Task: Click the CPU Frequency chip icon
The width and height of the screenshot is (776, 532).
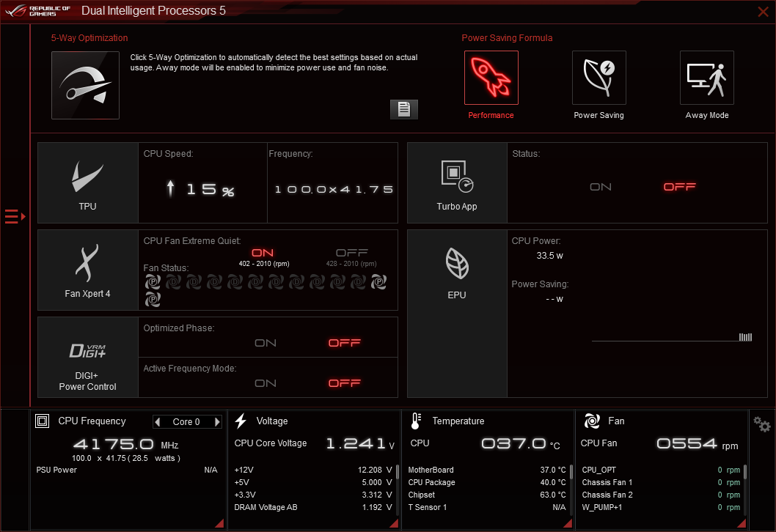Action: point(42,421)
